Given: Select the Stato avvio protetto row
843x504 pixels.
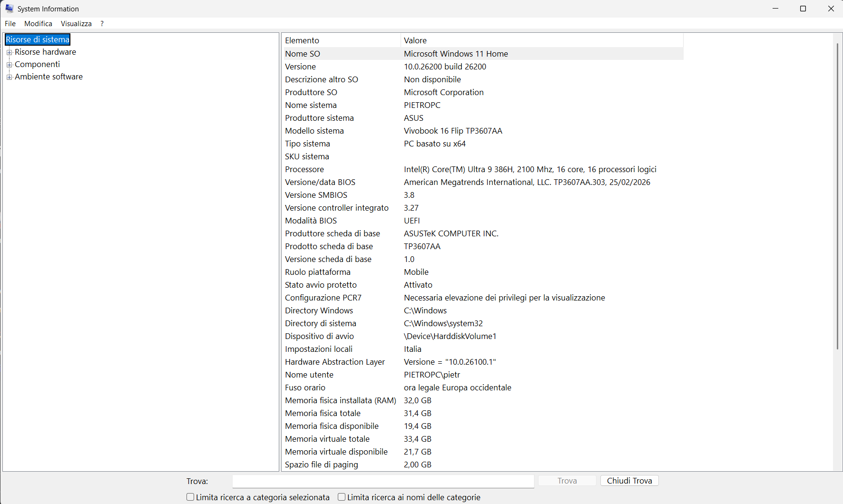Looking at the screenshot, I should tap(482, 285).
